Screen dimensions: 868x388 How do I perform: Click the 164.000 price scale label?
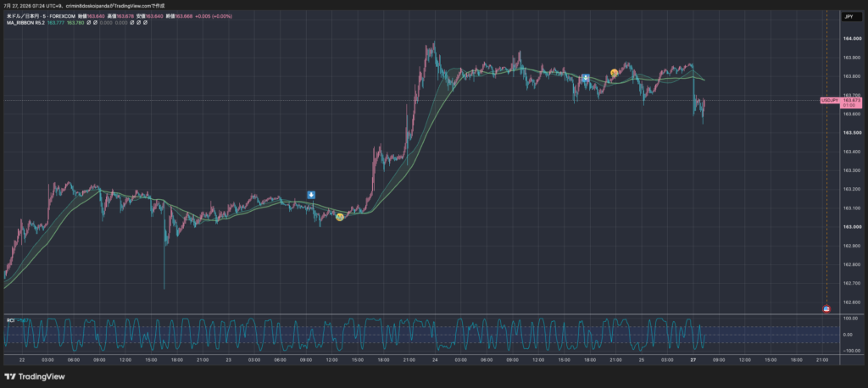coord(853,39)
